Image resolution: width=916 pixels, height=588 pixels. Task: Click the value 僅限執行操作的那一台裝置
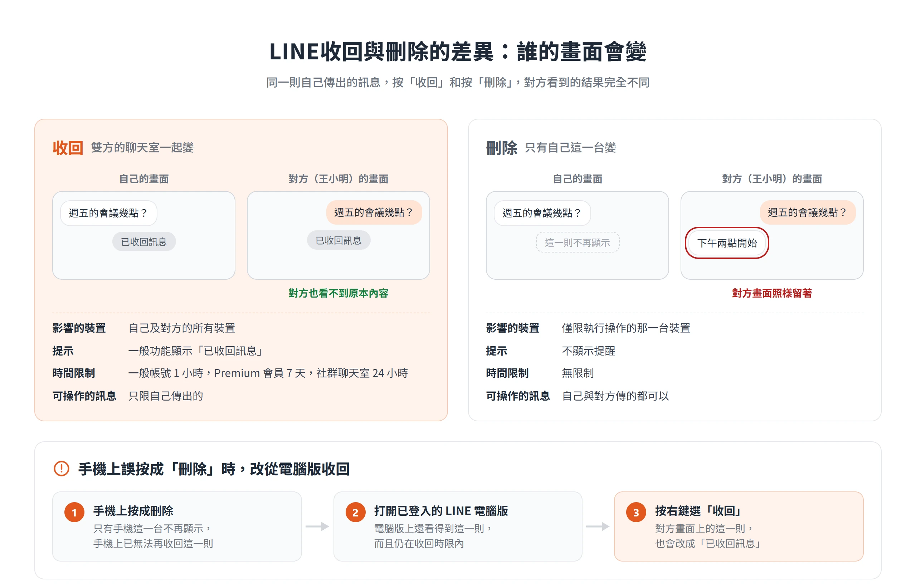[x=626, y=328]
